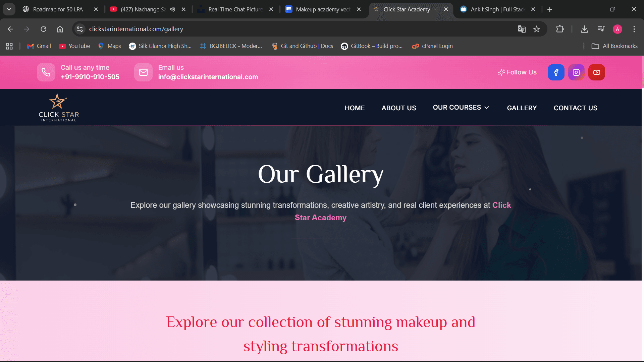Go back to the previous page
This screenshot has width=644, height=362.
tap(10, 29)
